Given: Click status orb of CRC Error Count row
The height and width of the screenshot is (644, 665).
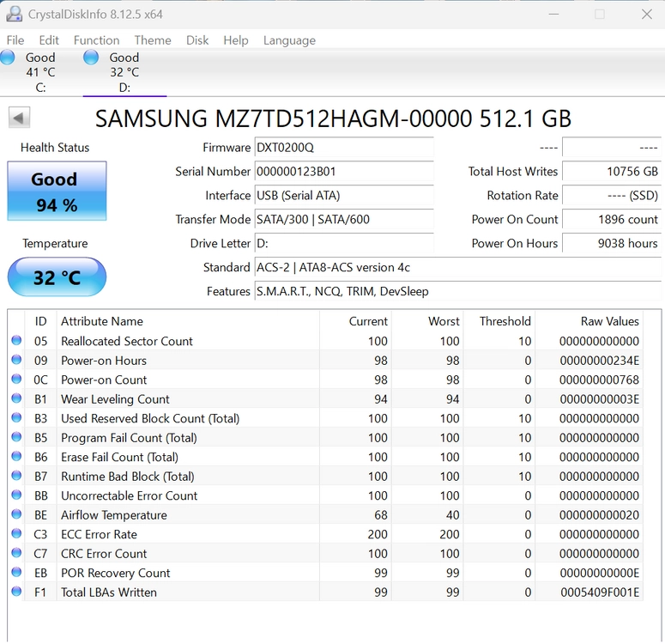Looking at the screenshot, I should coord(16,553).
